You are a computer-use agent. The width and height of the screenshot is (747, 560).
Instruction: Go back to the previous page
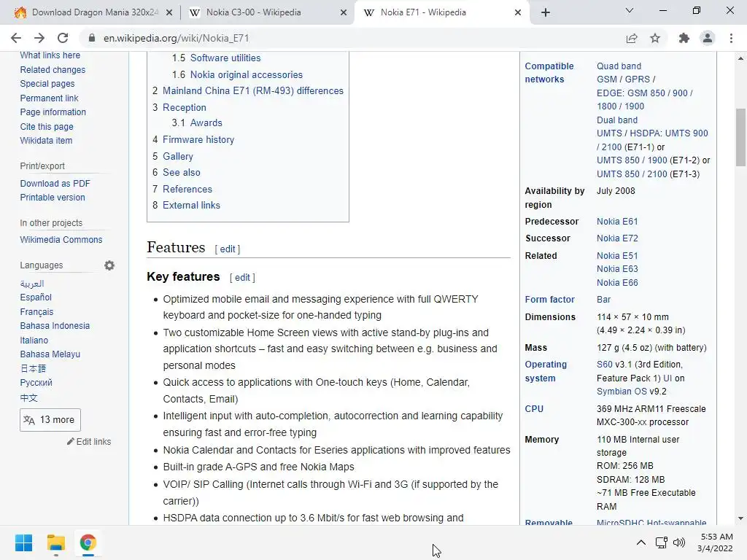pyautogui.click(x=16, y=38)
